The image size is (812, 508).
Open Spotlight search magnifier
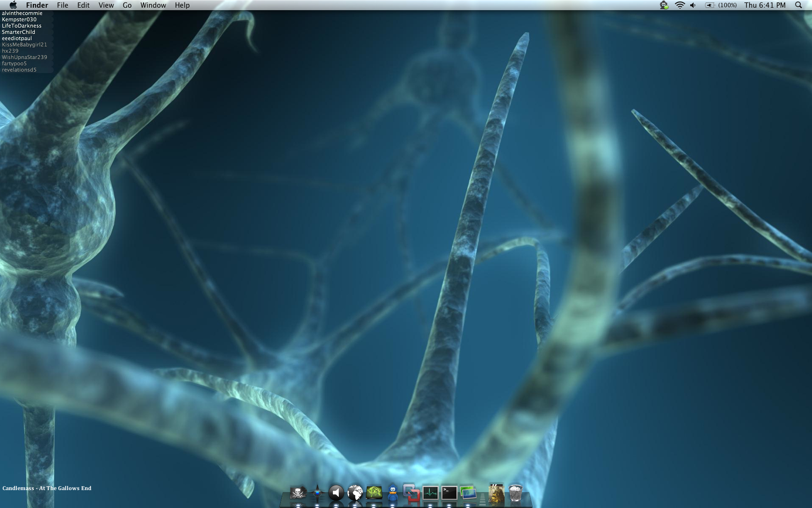(798, 5)
